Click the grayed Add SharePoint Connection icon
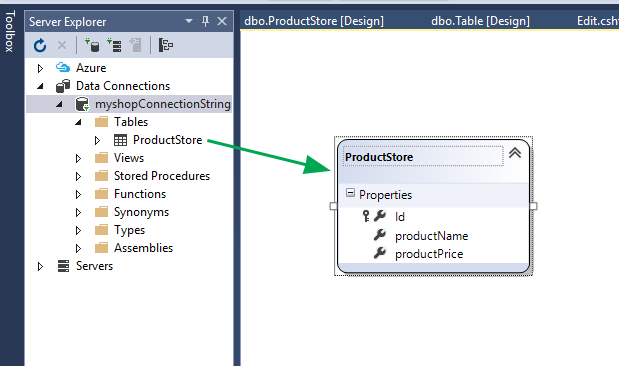Image resolution: width=619 pixels, height=366 pixels. tap(135, 45)
